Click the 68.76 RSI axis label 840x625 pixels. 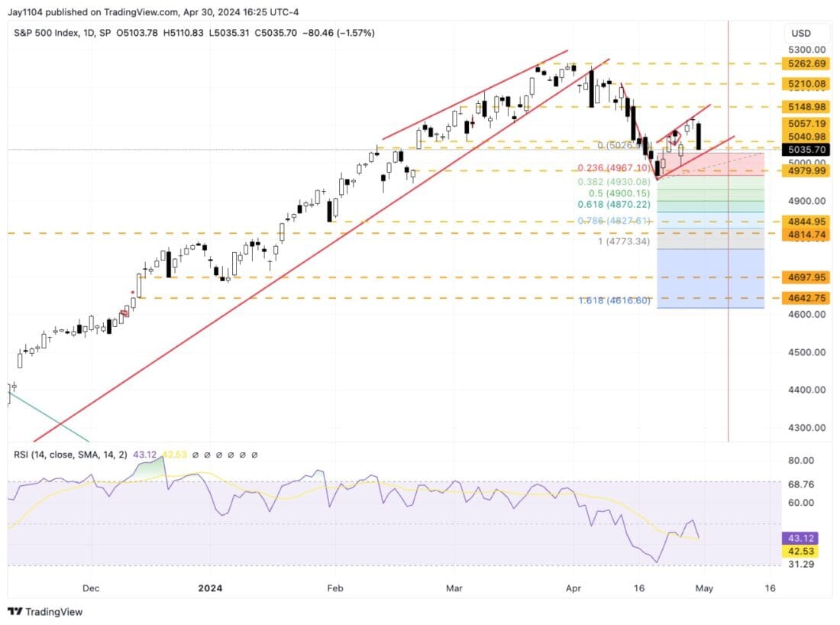click(801, 484)
